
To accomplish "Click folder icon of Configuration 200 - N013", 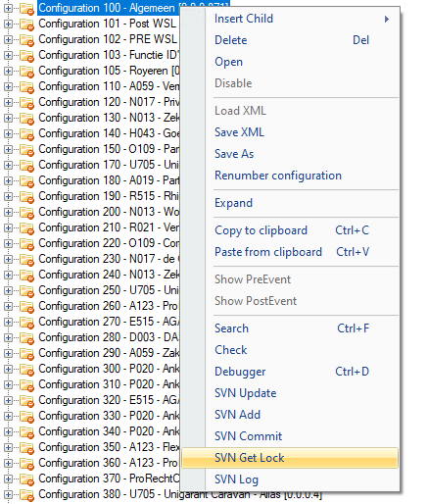I will coord(26,213).
